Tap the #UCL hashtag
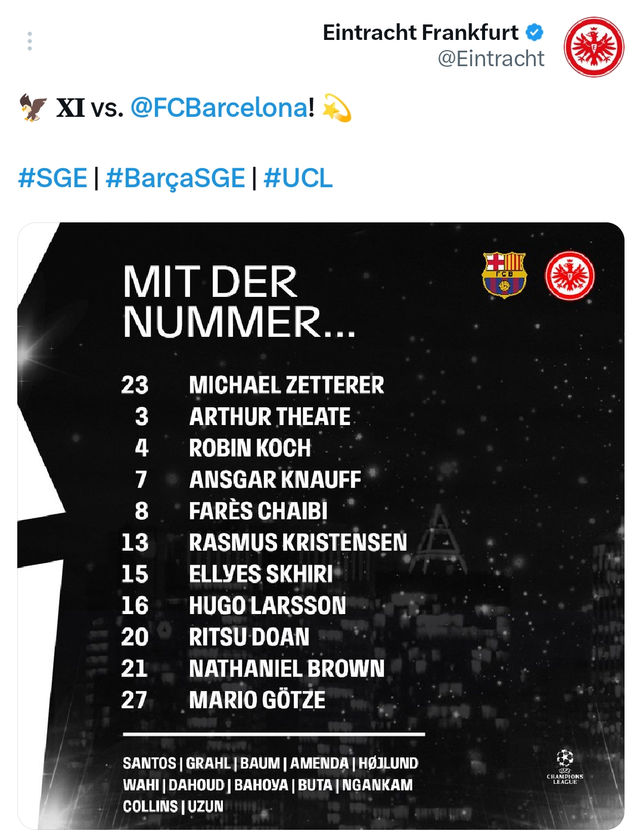The height and width of the screenshot is (840, 643). pyautogui.click(x=298, y=178)
